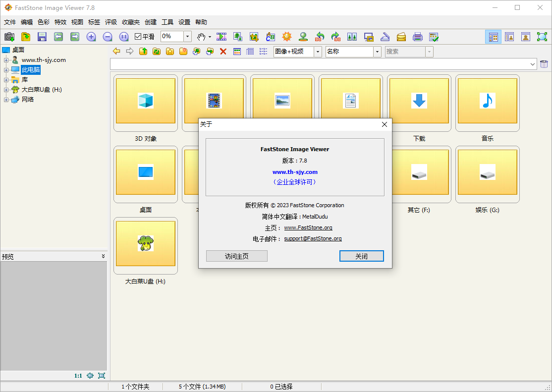Switch to single image windowed view

tap(526, 37)
